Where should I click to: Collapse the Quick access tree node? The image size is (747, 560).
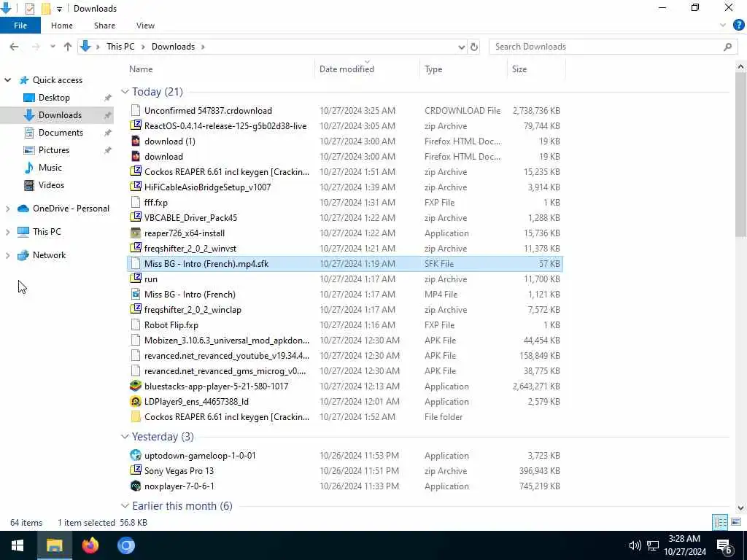pos(7,80)
